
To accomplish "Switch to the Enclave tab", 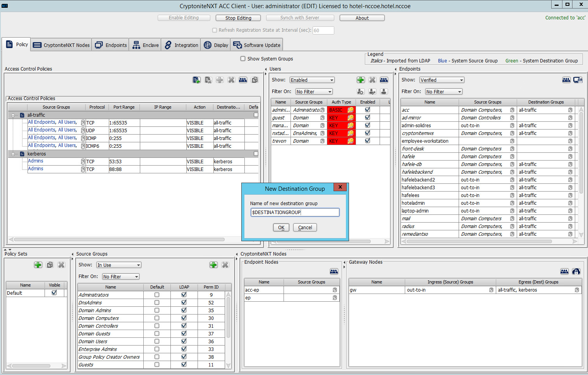I will [145, 45].
